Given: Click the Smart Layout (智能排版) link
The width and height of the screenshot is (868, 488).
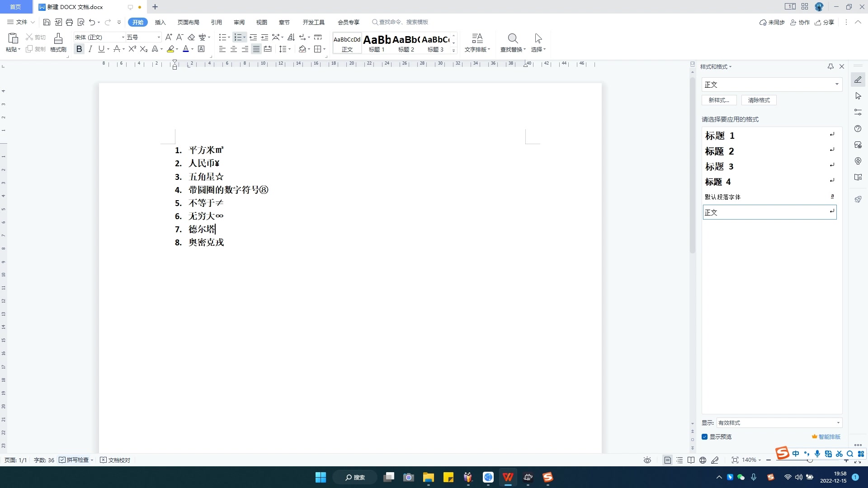Looking at the screenshot, I should 826,436.
